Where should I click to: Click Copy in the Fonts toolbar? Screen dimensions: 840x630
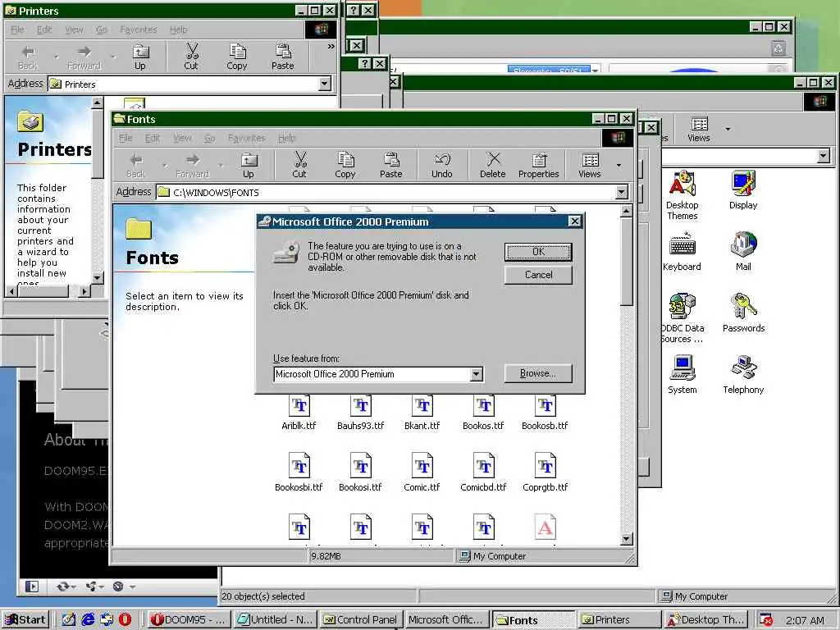(345, 164)
